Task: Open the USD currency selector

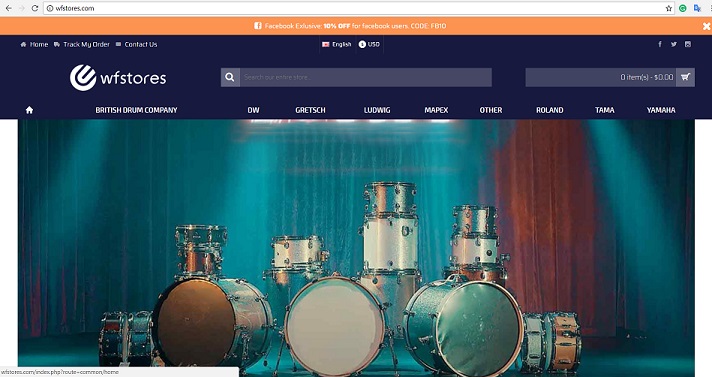Action: tap(369, 44)
